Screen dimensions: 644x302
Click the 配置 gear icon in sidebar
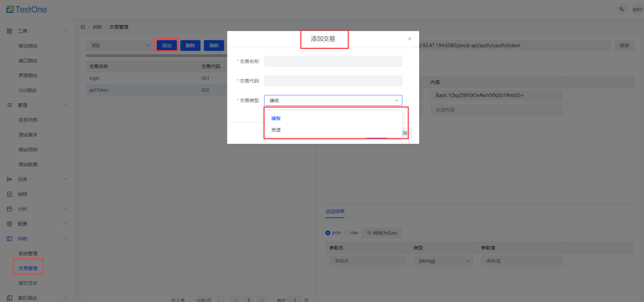tap(9, 224)
